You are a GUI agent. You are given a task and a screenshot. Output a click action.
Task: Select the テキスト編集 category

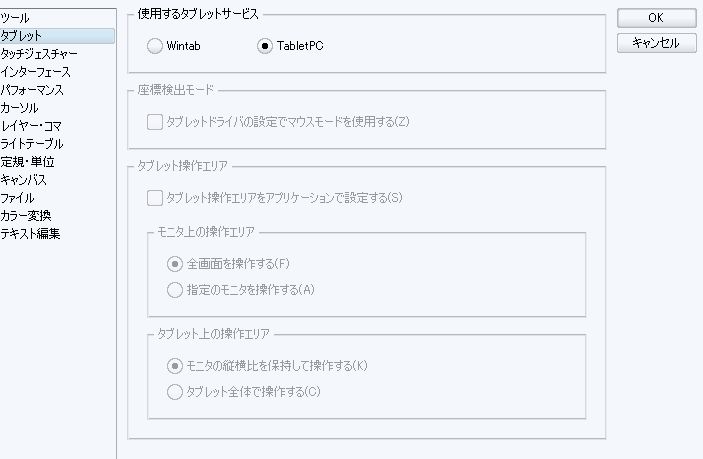tap(30, 234)
